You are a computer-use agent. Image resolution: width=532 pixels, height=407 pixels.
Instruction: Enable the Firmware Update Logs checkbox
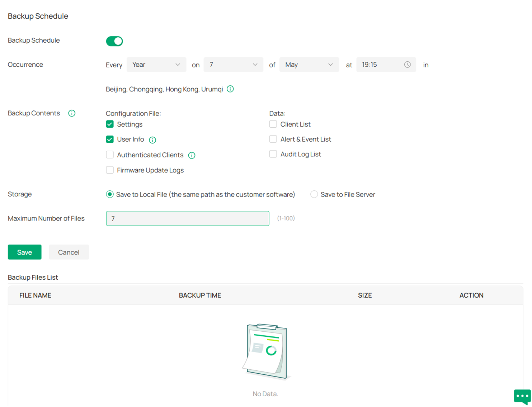[110, 170]
